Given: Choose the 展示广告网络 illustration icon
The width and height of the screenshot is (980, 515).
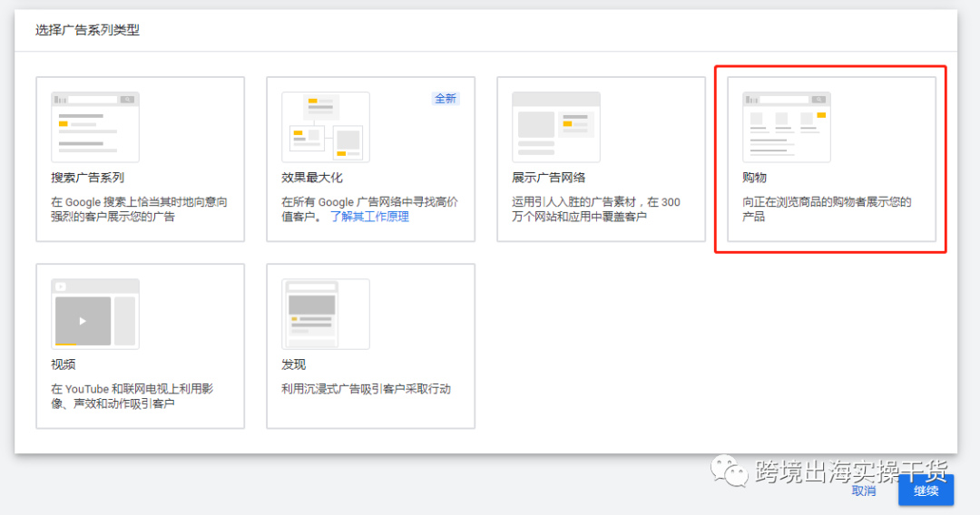Looking at the screenshot, I should coord(556,127).
